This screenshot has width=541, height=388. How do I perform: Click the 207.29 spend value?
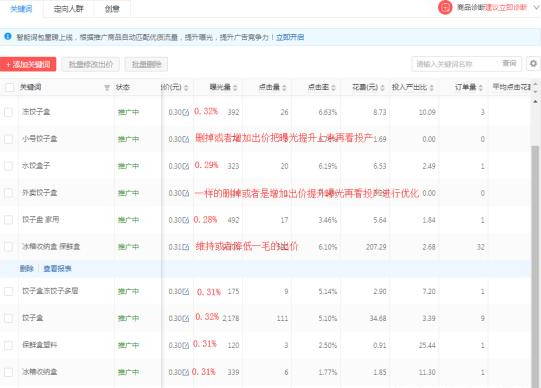tap(376, 247)
